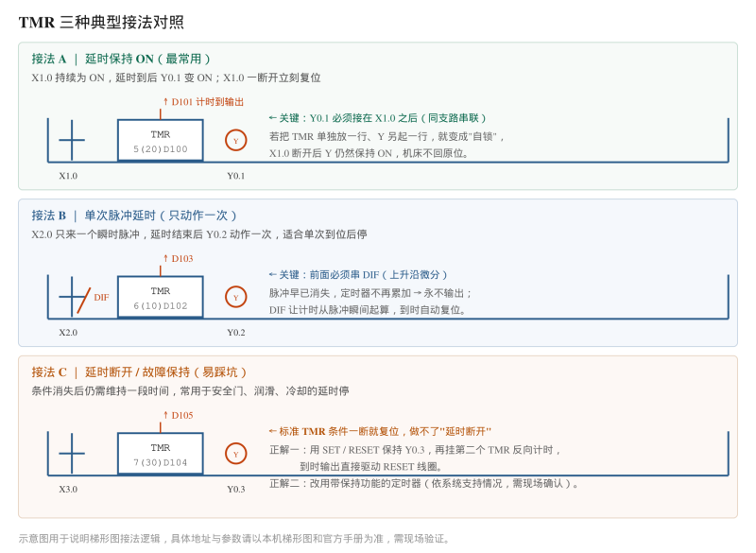Click the parameter text '5(20)D100'

(161, 149)
